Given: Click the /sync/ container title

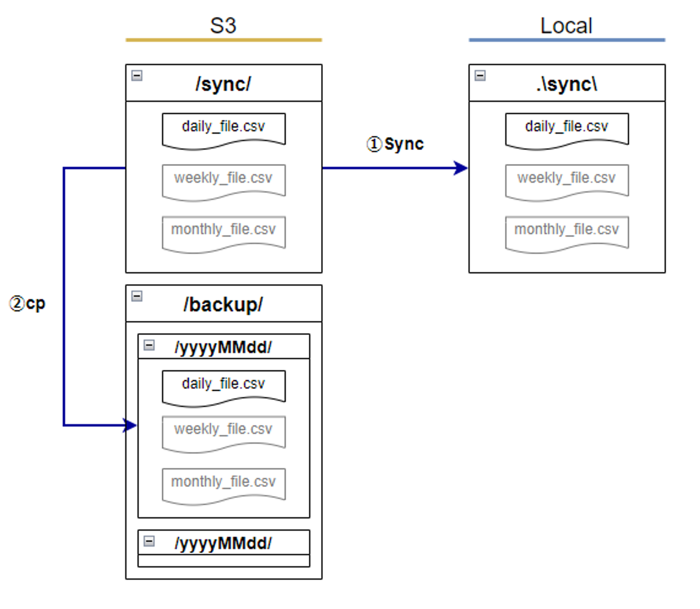Looking at the screenshot, I should (223, 84).
